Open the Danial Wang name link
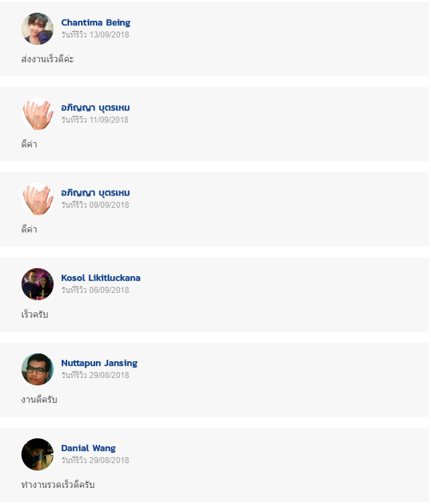Viewport: 431px width, 504px height. pos(88,448)
